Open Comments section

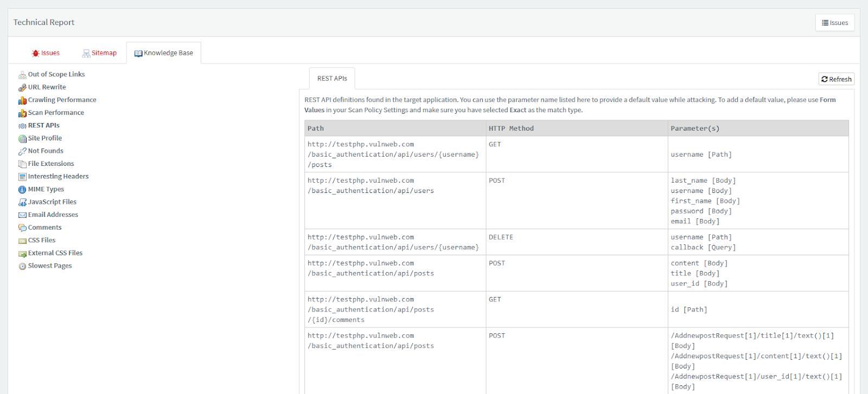[45, 228]
